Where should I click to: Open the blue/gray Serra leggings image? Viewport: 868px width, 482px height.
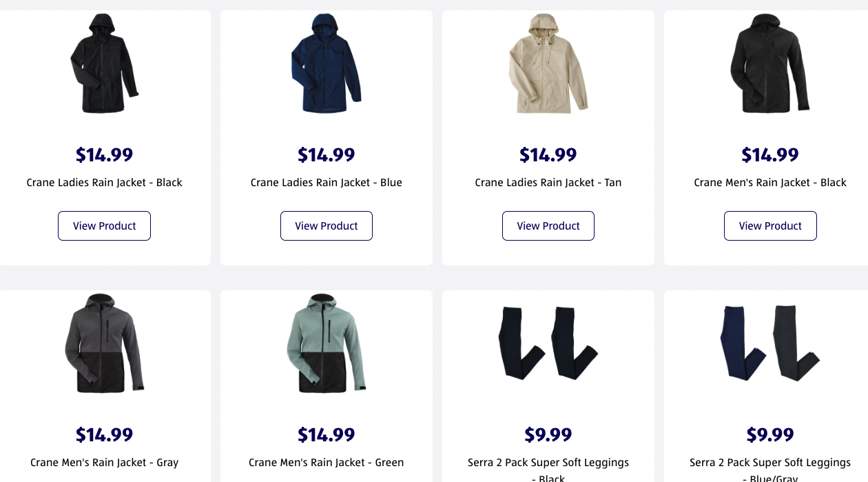770,343
